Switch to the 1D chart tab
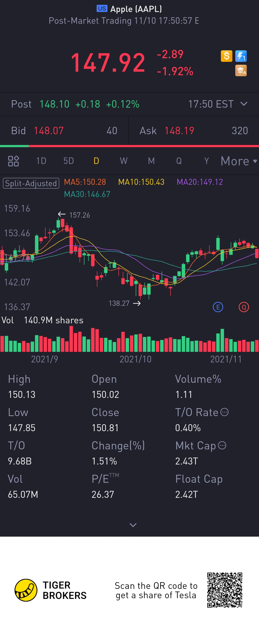Image resolution: width=259 pixels, height=644 pixels. 41,161
